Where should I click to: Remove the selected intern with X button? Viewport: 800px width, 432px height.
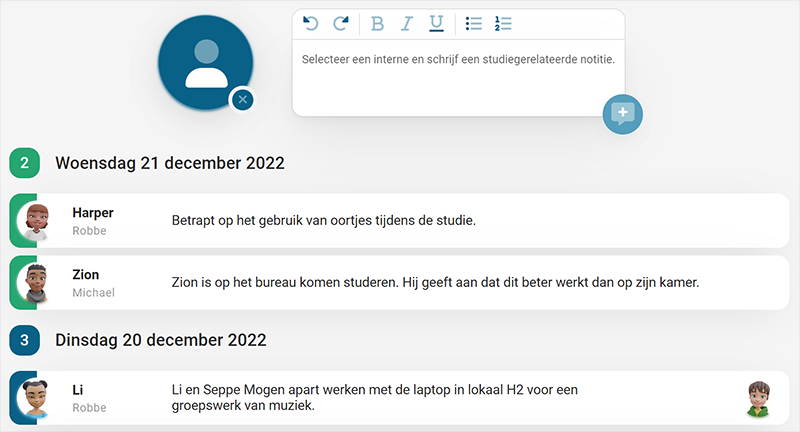[x=242, y=100]
